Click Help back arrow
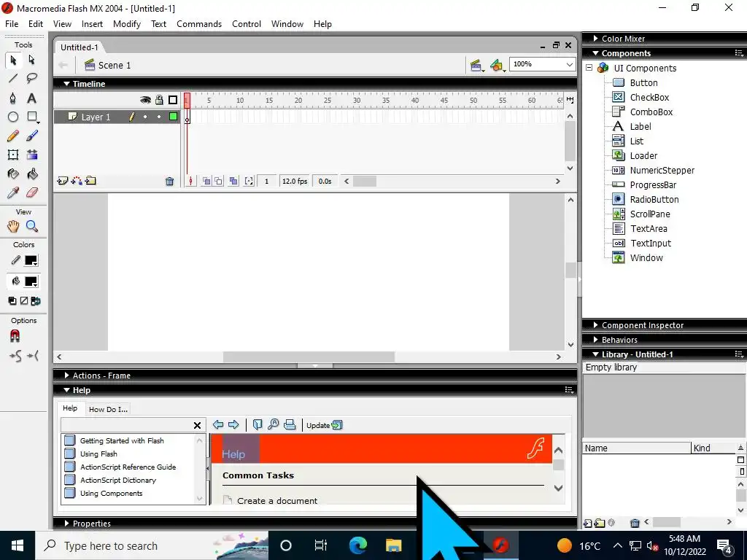This screenshot has height=560, width=747. pos(218,425)
